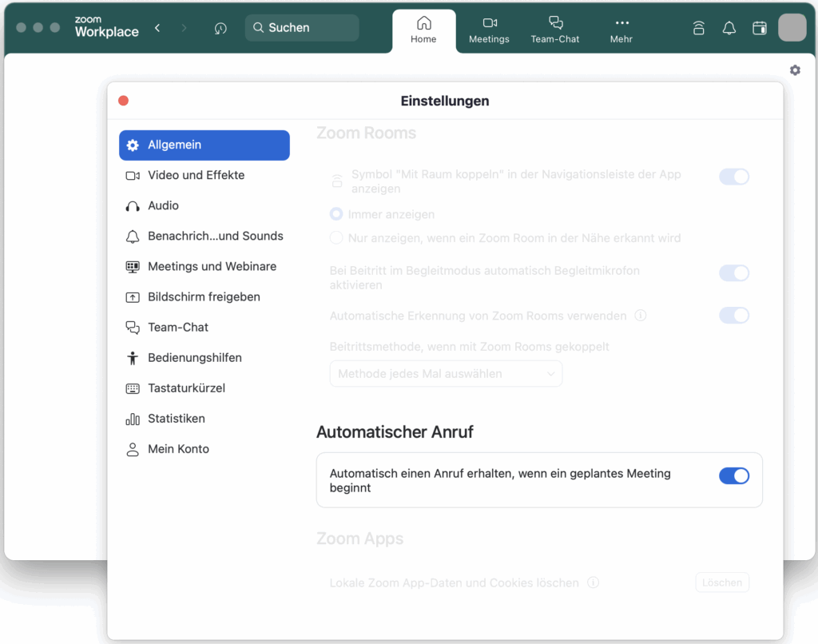818x644 pixels.
Task: Navigate back with the left arrow
Action: click(157, 28)
